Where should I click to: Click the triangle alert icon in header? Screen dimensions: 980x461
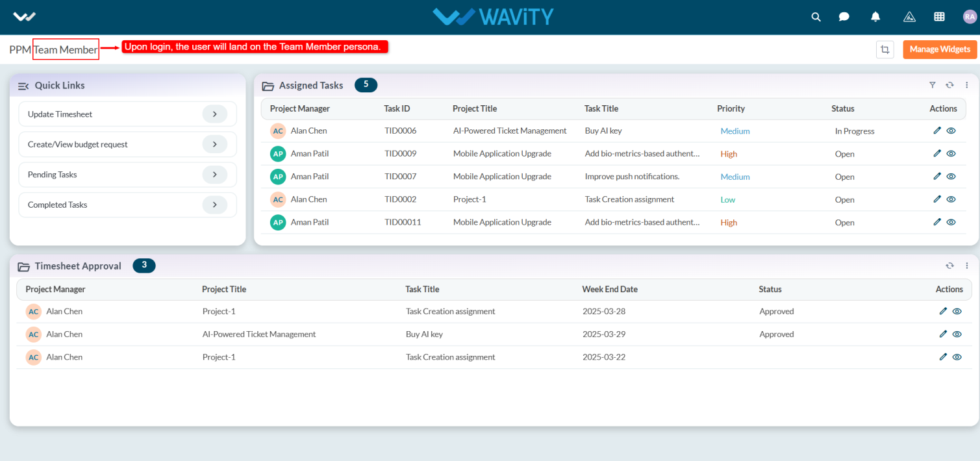tap(910, 17)
